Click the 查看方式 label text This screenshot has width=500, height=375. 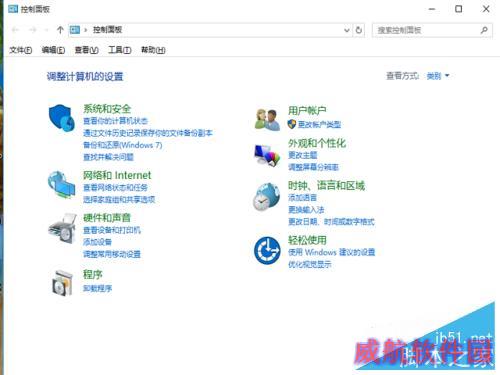(x=402, y=76)
